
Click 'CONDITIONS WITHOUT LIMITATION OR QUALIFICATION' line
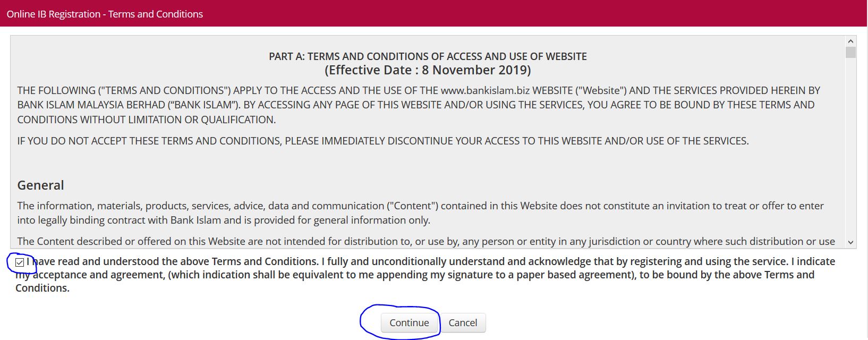pos(146,120)
